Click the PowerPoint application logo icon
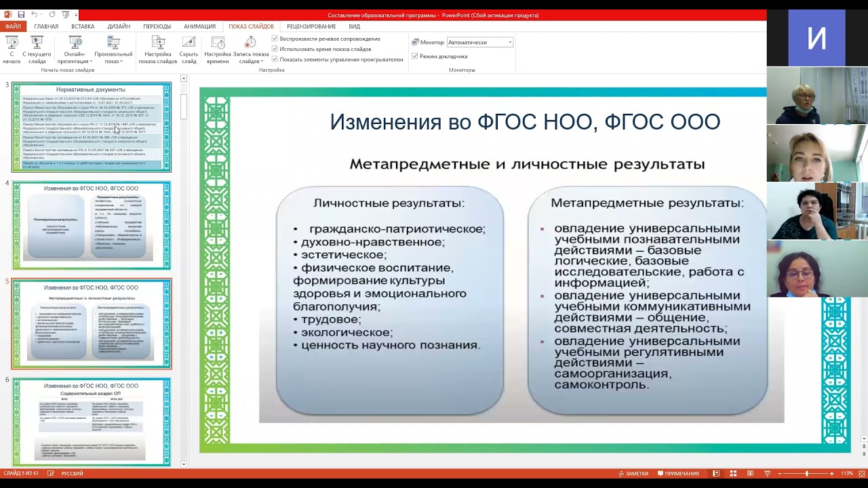Screen dimensions: 868x488 point(8,15)
